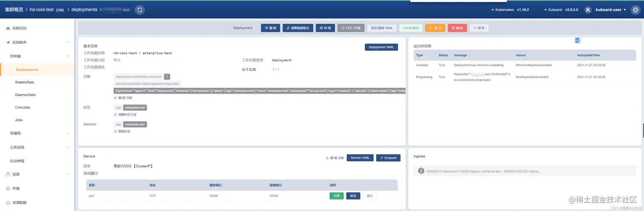Click the 调整镜像版本 button

pyautogui.click(x=298, y=28)
